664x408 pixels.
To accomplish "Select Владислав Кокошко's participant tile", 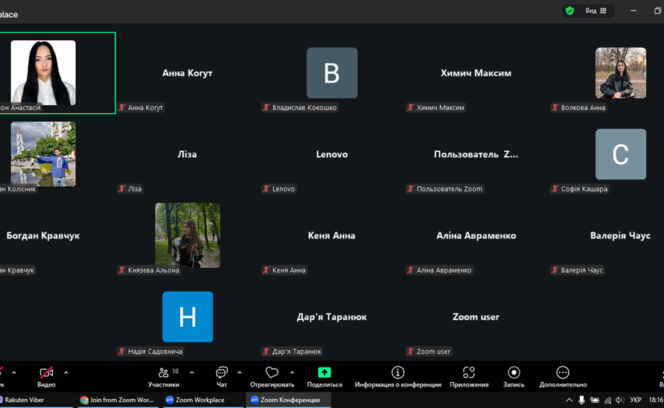I will [332, 73].
